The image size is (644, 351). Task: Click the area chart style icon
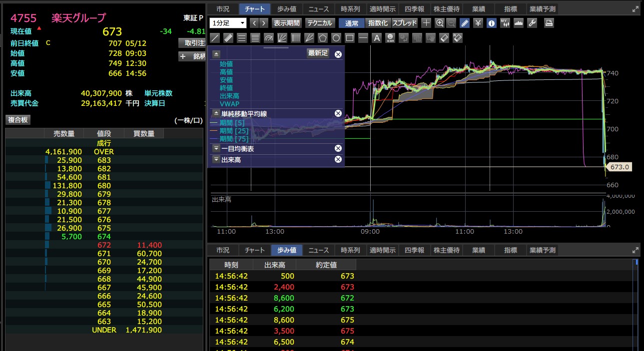pos(519,23)
